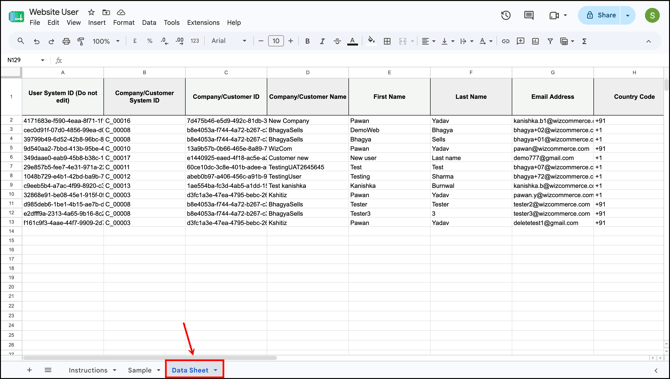Decrease decimal places
This screenshot has height=379, width=670.
click(165, 41)
